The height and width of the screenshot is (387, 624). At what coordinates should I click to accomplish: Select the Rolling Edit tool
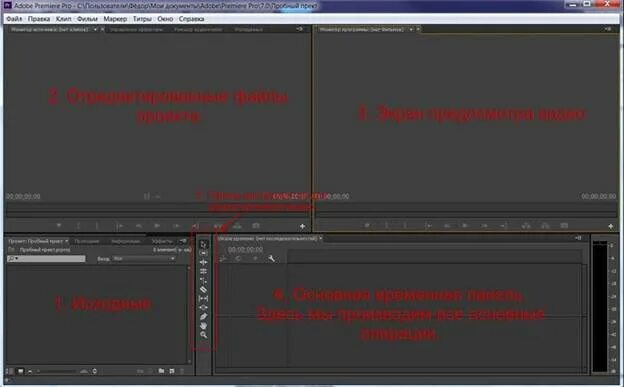click(x=203, y=272)
